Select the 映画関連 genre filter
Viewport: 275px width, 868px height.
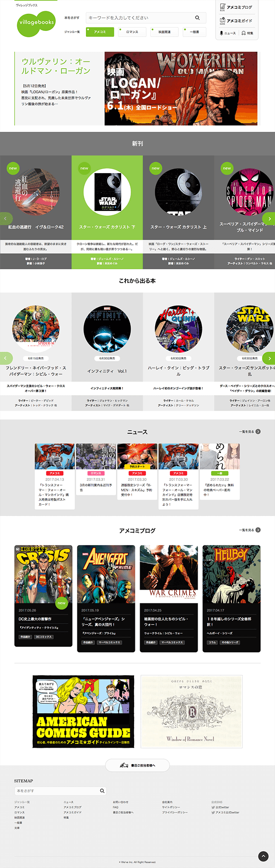[164, 32]
